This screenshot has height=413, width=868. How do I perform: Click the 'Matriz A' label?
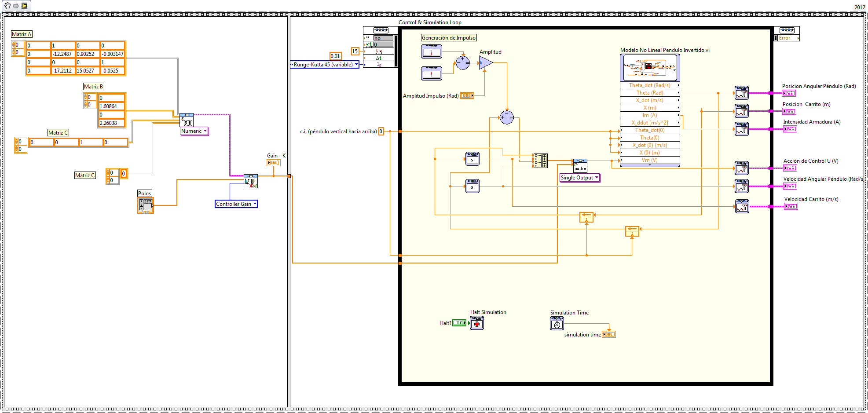click(x=22, y=34)
